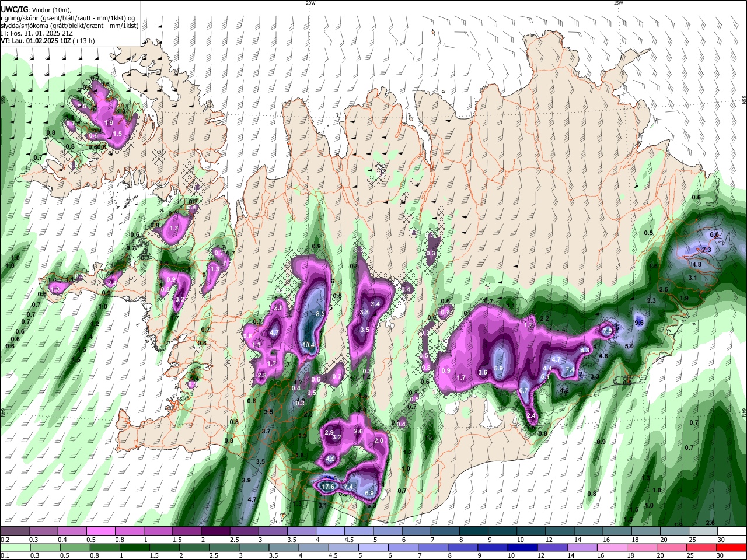
Task: Click the 5.3 value on the map
Action: coord(584,349)
